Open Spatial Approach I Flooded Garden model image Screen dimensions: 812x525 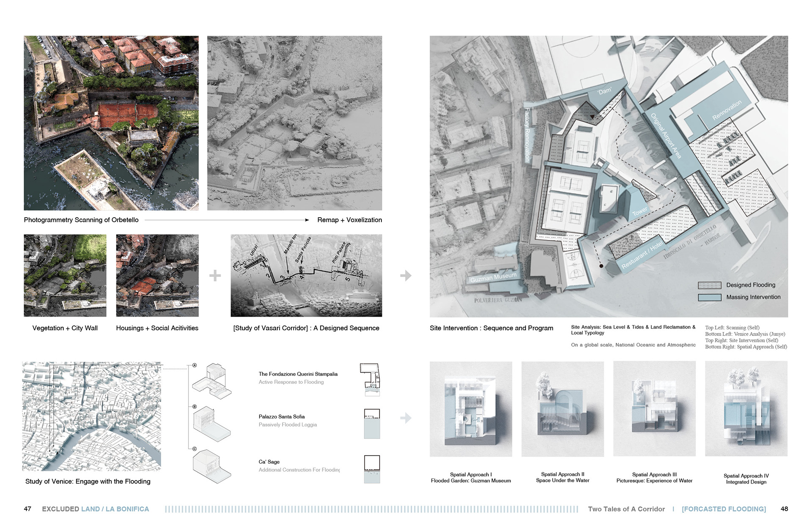click(x=471, y=409)
